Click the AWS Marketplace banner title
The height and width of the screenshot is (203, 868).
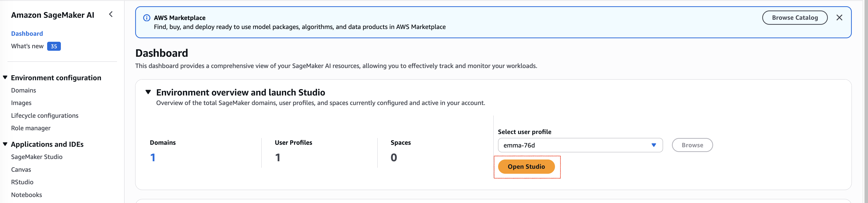[x=180, y=18]
